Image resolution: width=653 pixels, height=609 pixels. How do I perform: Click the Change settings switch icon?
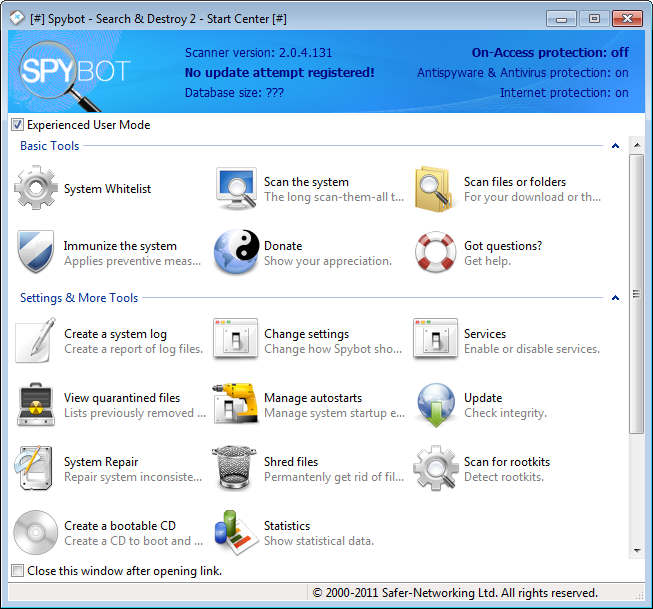(x=236, y=339)
